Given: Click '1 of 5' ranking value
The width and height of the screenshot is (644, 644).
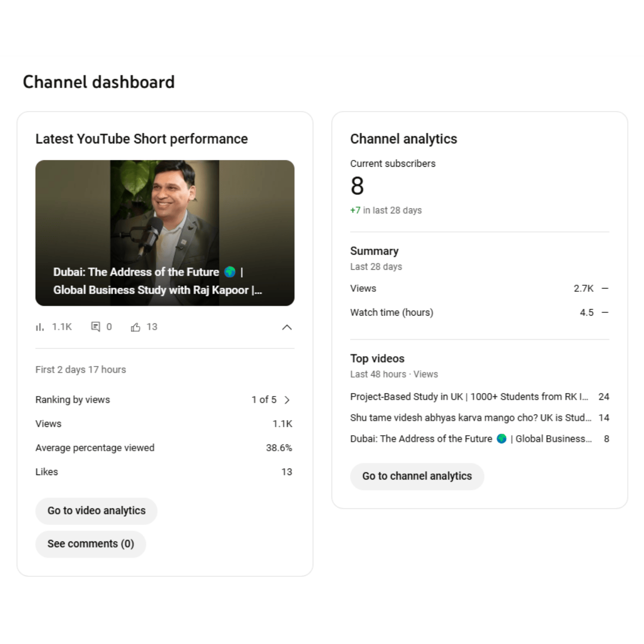Looking at the screenshot, I should (264, 400).
